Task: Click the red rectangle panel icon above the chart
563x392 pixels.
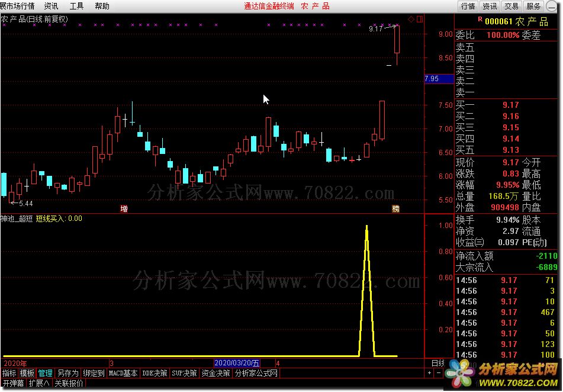Action: point(419,19)
